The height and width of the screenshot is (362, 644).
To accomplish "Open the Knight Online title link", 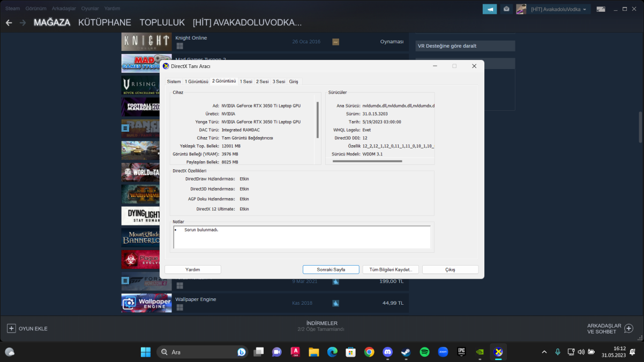I will 191,38.
